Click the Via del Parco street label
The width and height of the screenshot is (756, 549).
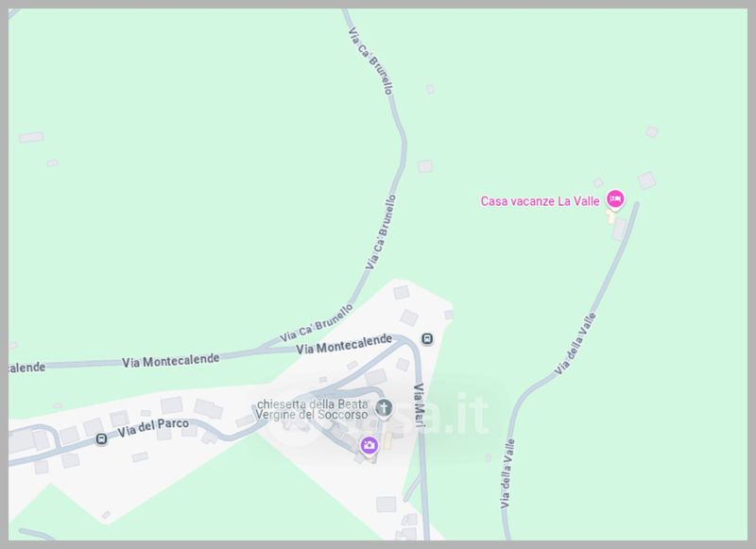[x=153, y=427]
